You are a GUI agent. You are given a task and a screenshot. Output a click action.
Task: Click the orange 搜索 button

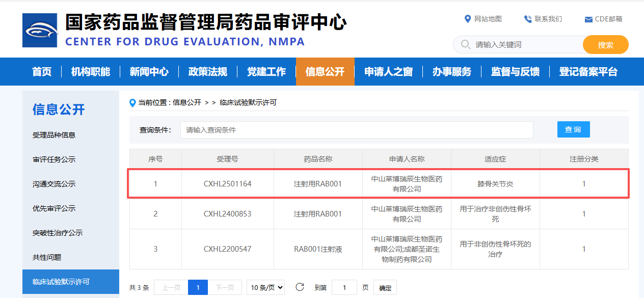tap(605, 45)
